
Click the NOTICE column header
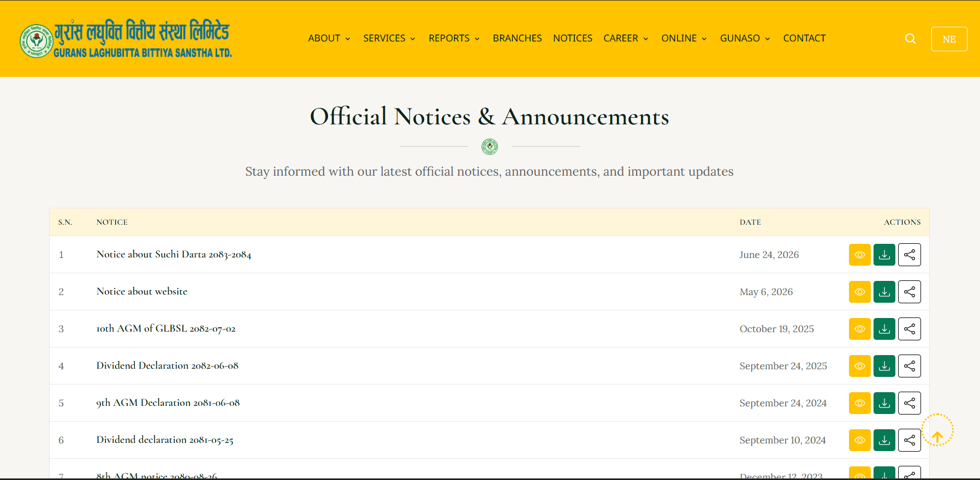(112, 222)
